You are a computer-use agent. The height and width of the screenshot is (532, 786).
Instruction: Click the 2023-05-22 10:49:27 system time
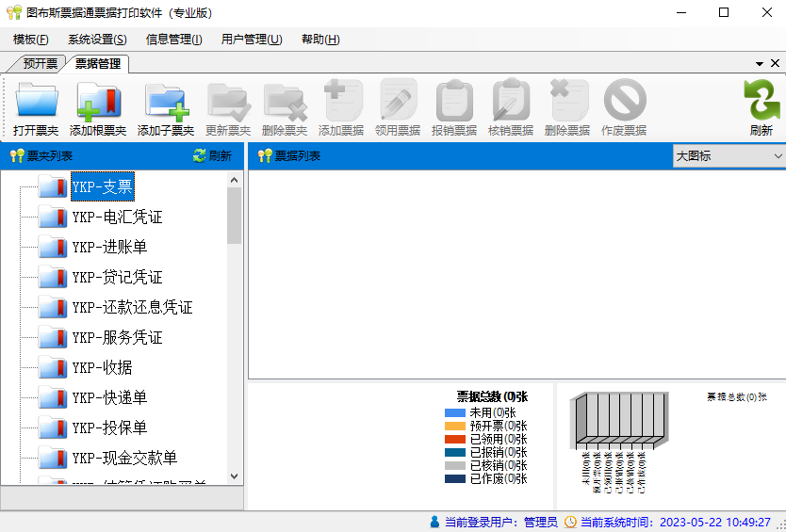click(x=715, y=522)
